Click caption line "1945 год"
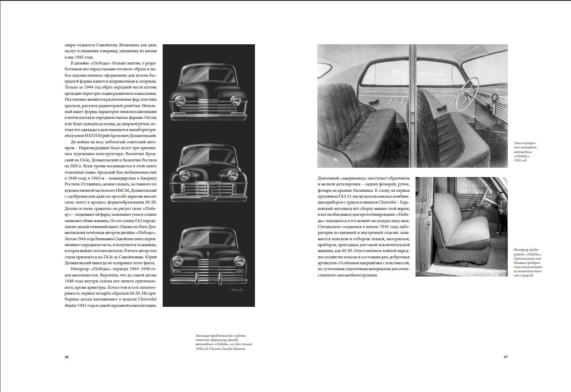571x392 pixels. point(520,161)
